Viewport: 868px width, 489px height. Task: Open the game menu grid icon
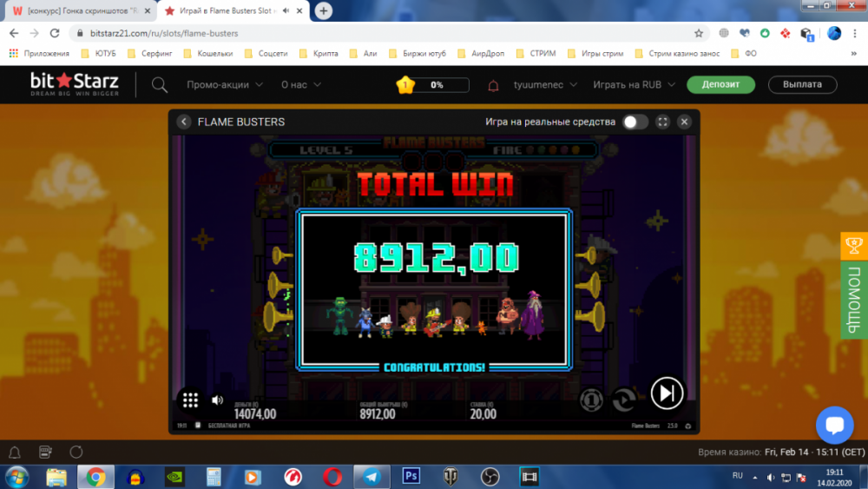click(190, 400)
